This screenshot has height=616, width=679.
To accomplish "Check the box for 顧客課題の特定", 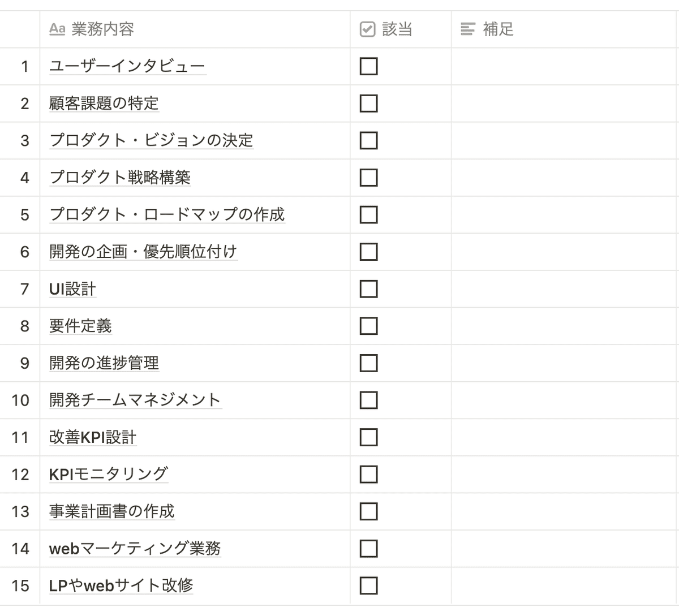I will 368,104.
